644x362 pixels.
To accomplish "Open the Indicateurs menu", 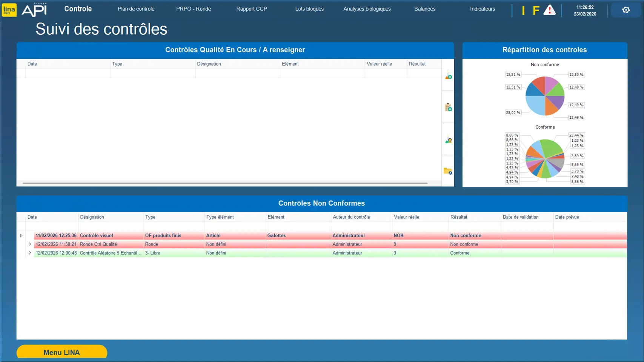I will 482,9.
